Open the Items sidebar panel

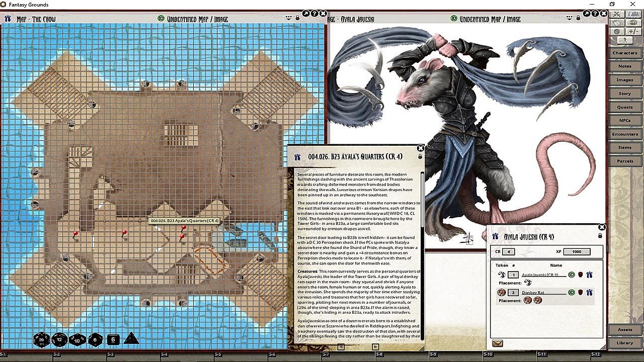tap(625, 148)
